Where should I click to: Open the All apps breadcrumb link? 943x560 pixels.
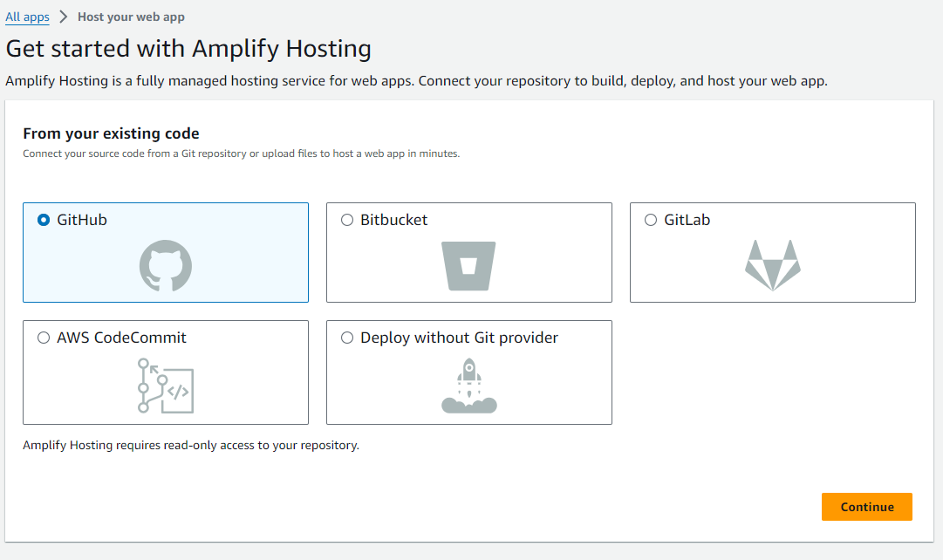[x=27, y=17]
